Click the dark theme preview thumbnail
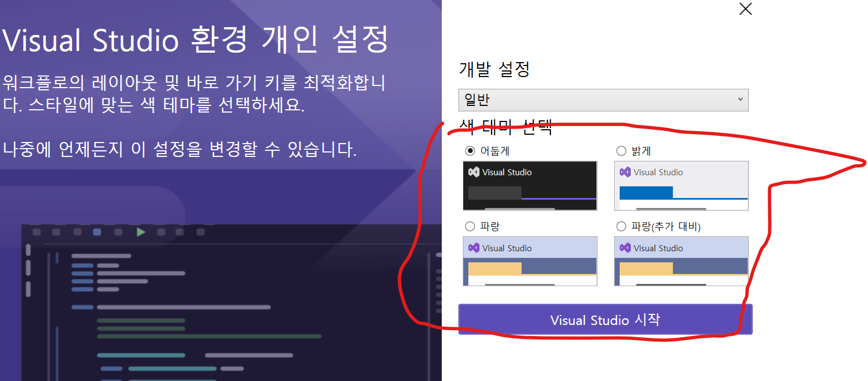This screenshot has height=381, width=868. click(530, 186)
